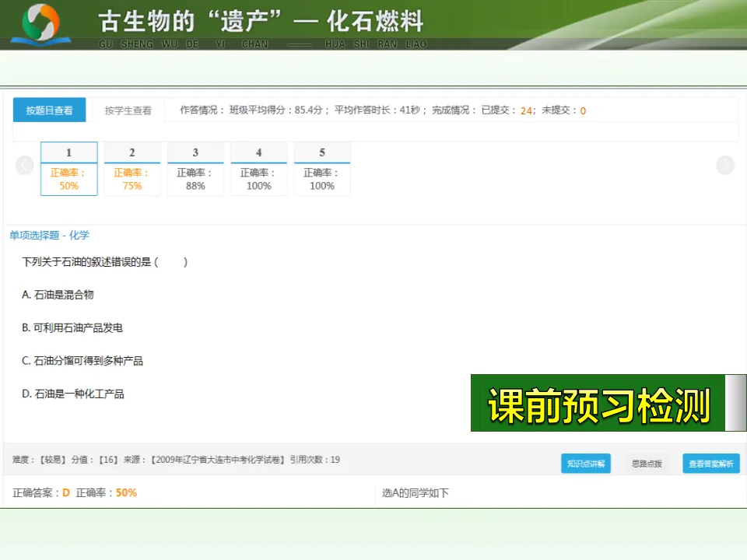747x560 pixels.
Task: Click the source 2009年辽宁省大连市中考化学试卷
Action: (x=218, y=460)
